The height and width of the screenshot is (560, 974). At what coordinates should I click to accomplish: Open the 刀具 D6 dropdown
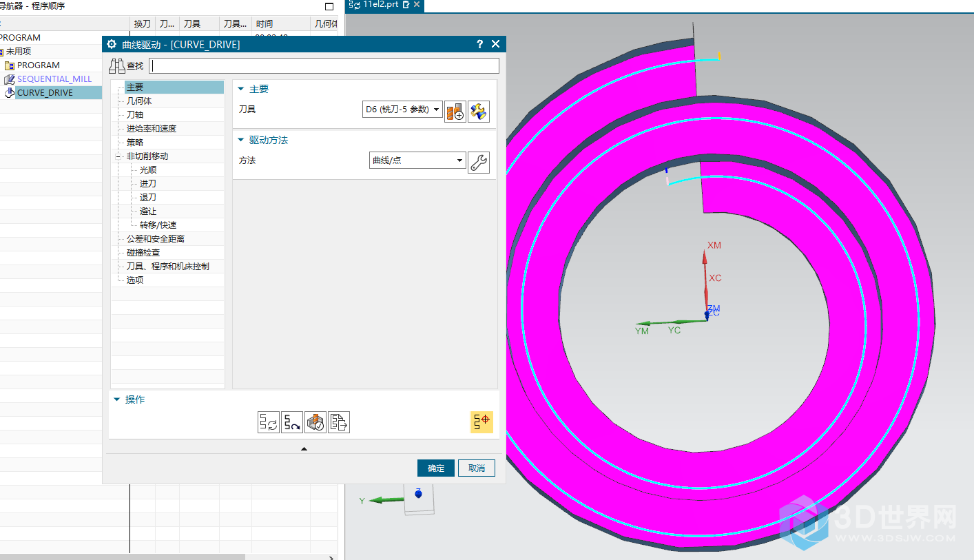402,110
